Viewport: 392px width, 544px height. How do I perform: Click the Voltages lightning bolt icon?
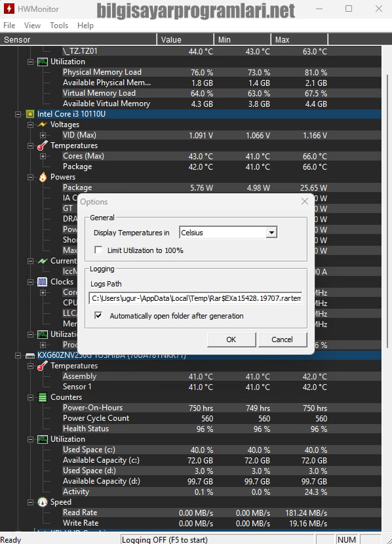[43, 125]
